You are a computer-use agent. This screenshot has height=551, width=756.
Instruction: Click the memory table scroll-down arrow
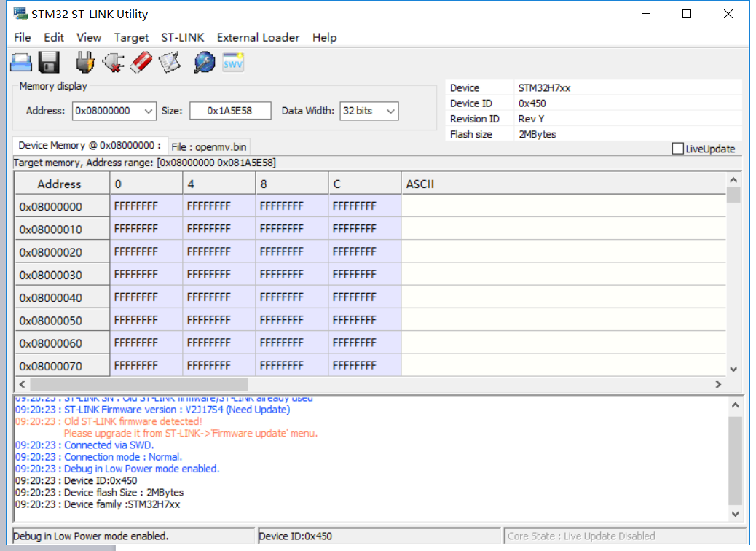(733, 369)
